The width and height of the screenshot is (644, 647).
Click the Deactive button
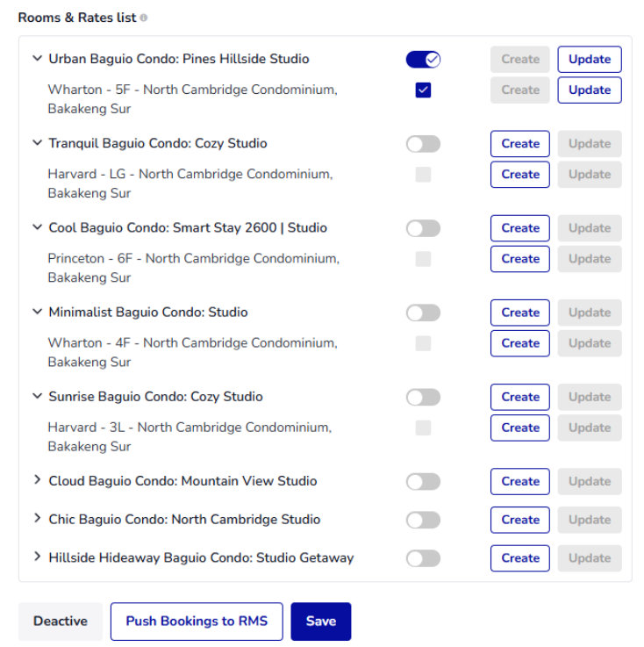click(x=61, y=622)
